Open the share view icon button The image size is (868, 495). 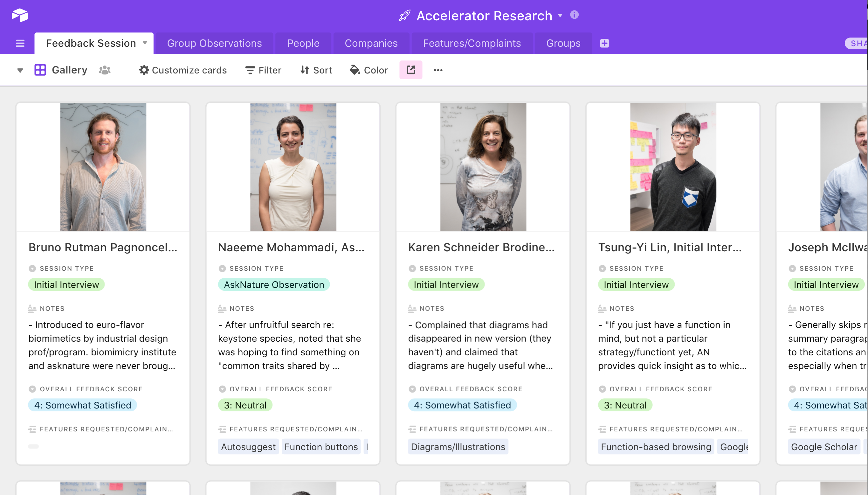point(410,70)
